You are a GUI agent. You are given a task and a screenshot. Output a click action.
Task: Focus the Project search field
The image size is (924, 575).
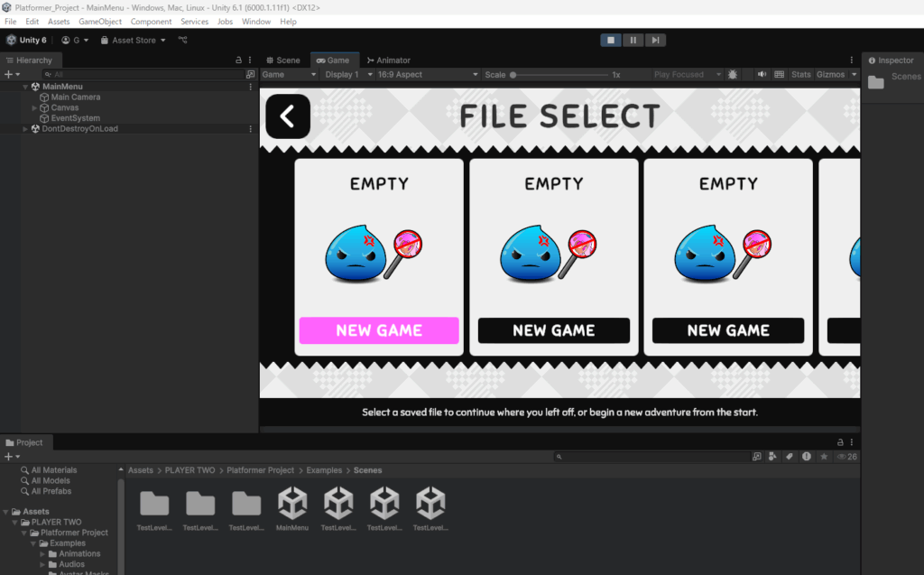pos(651,457)
